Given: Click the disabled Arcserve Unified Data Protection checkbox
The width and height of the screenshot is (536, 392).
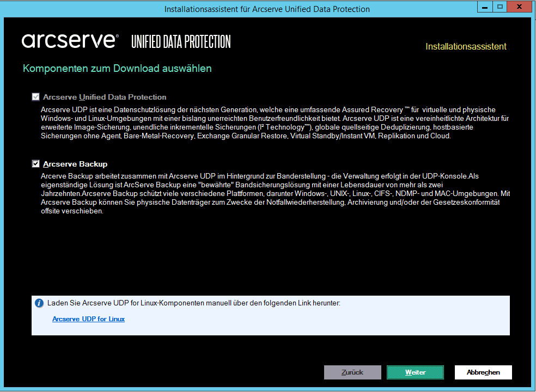Looking at the screenshot, I should click(35, 97).
